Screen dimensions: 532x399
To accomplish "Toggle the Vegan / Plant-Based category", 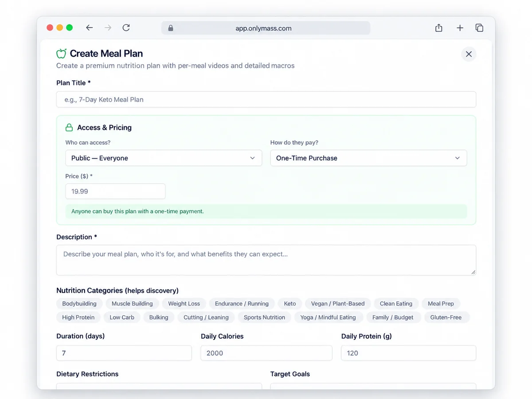I will (338, 304).
